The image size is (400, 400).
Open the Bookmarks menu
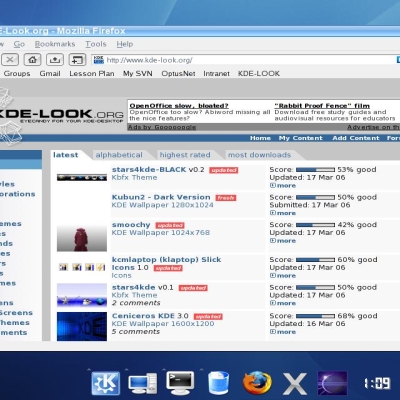click(55, 44)
